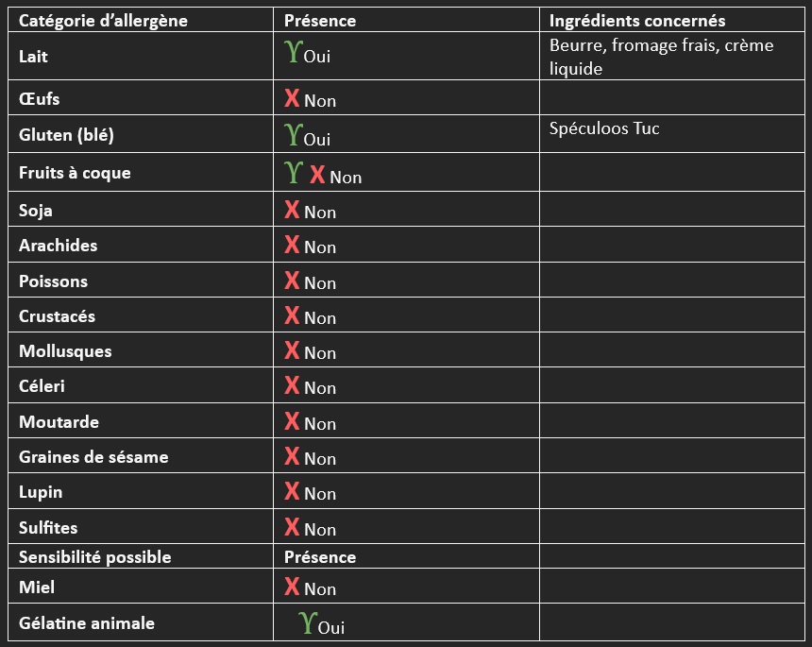This screenshot has width=812, height=647.
Task: Click the Non text in Crustacés row
Action: point(320,318)
